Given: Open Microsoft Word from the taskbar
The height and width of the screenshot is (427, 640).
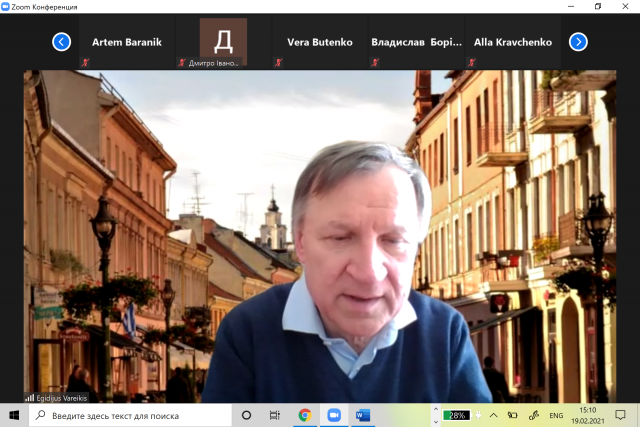Looking at the screenshot, I should point(362,415).
